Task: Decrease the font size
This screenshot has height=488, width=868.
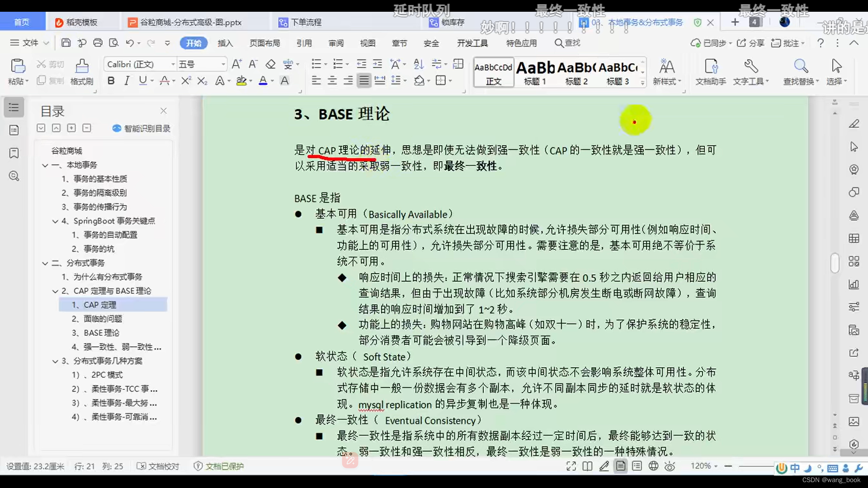Action: (x=253, y=64)
